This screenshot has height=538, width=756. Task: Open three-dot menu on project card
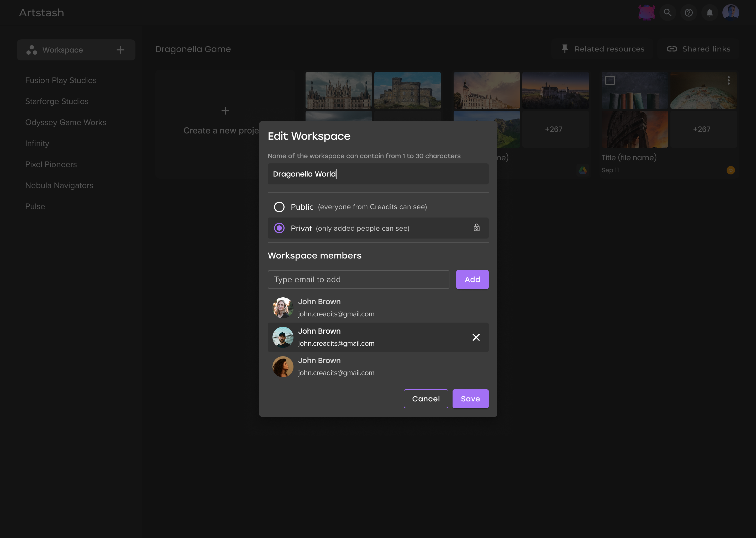click(728, 80)
